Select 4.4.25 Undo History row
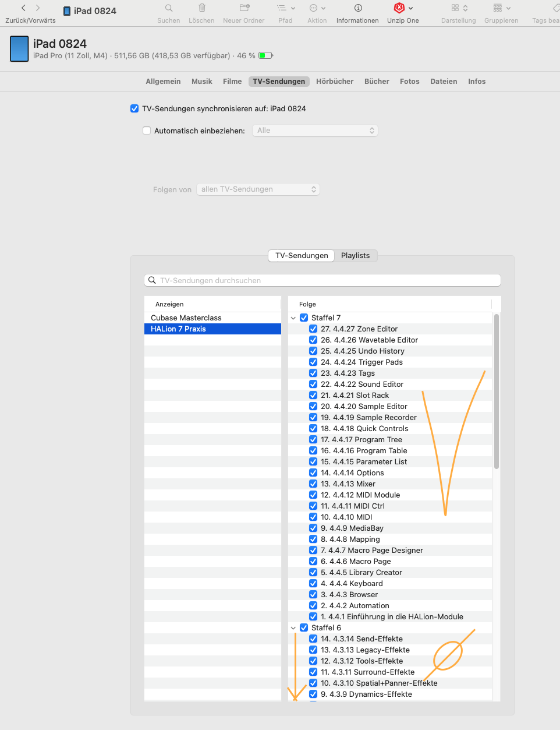 point(390,351)
